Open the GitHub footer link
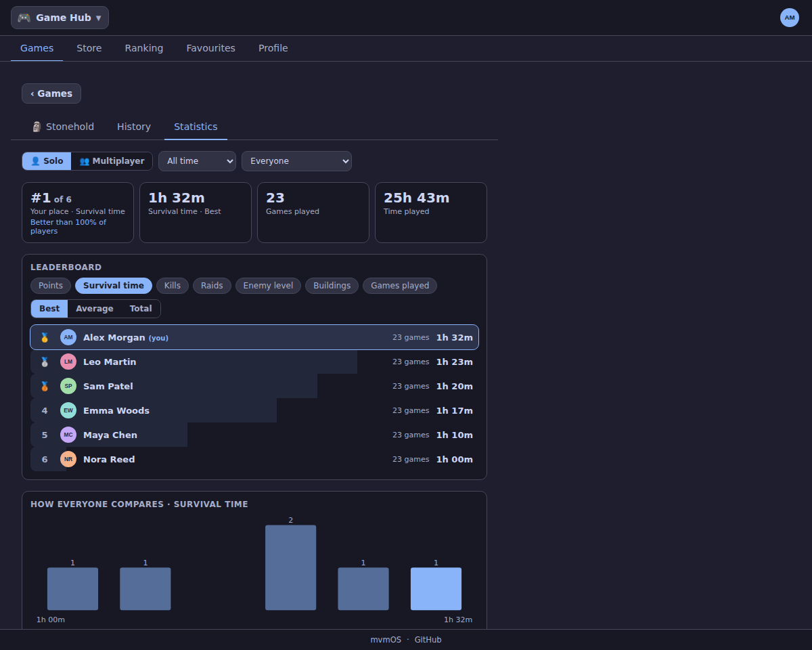812x650 pixels. [x=428, y=640]
